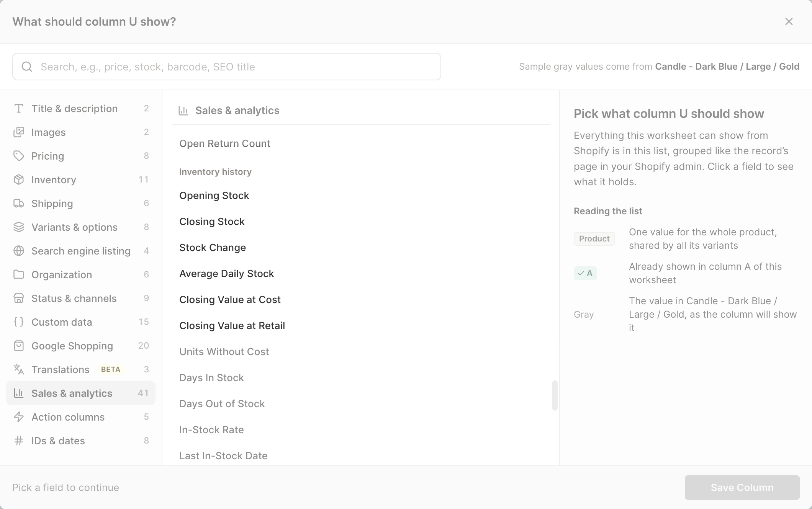Image resolution: width=812 pixels, height=509 pixels.
Task: Select the Stock Change field
Action: pos(360,248)
